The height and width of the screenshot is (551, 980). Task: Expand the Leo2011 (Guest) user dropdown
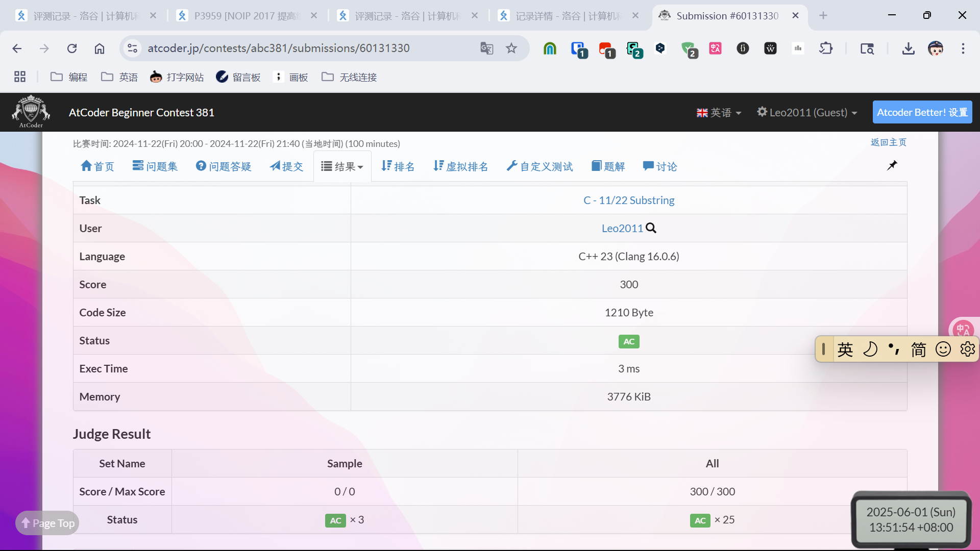(x=807, y=112)
